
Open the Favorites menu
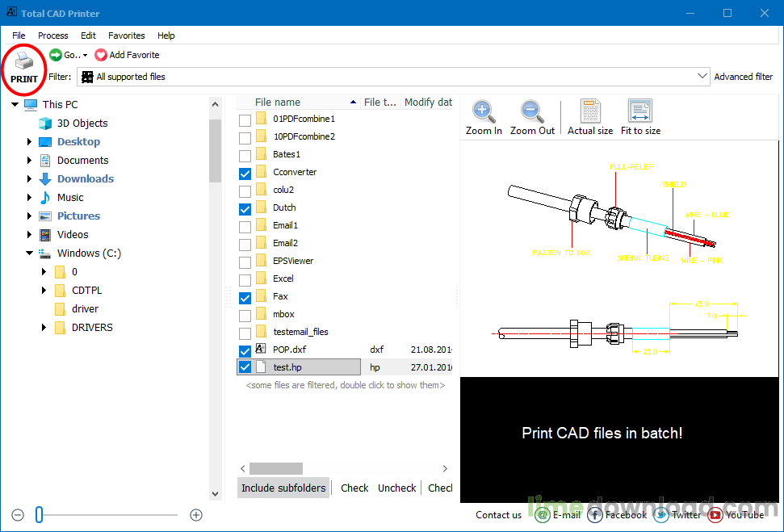pyautogui.click(x=127, y=36)
